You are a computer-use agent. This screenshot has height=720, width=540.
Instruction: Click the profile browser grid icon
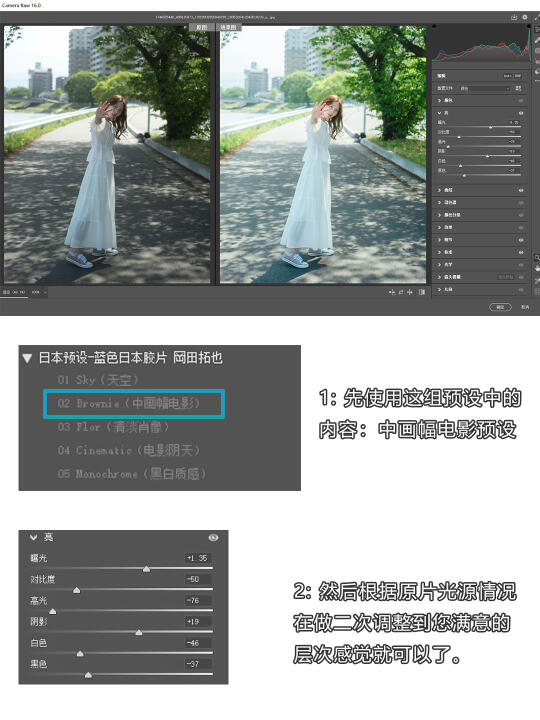(x=518, y=88)
